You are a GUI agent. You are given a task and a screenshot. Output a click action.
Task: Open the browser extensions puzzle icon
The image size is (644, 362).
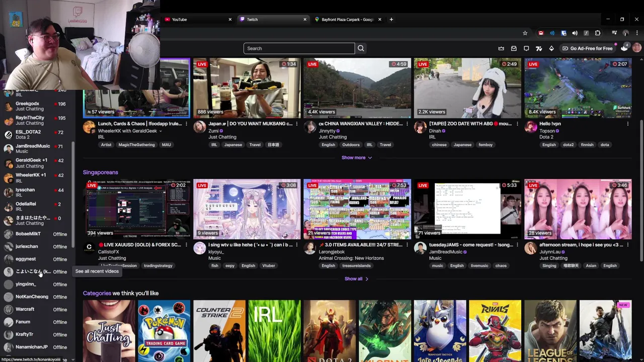point(598,33)
